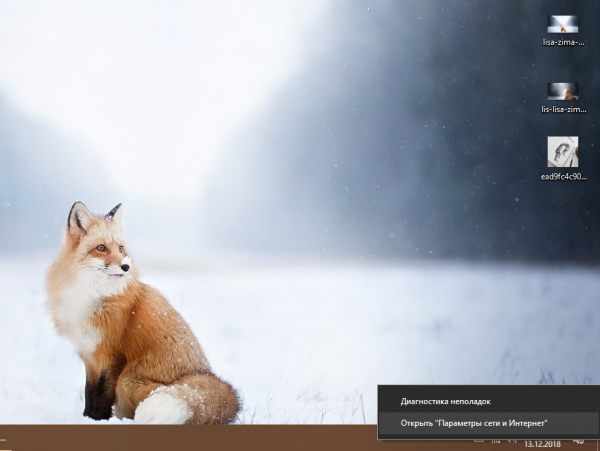Open the notification center tray icon
This screenshot has width=600, height=451.
pos(578,442)
